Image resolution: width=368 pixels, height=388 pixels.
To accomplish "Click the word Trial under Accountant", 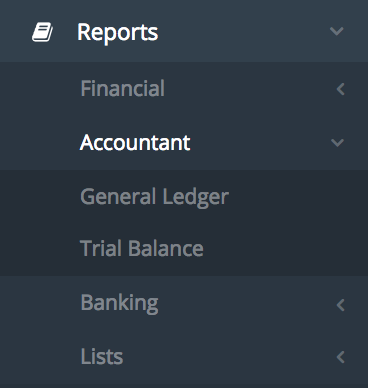I will [x=101, y=248].
